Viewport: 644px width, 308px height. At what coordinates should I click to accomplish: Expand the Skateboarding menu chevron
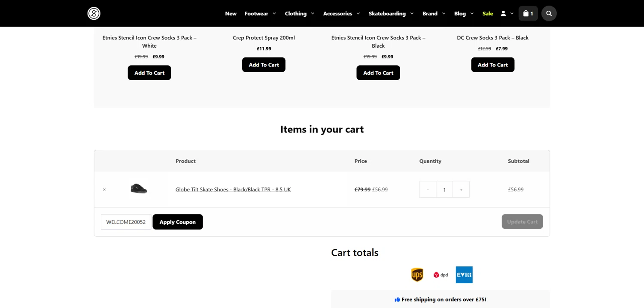(412, 14)
